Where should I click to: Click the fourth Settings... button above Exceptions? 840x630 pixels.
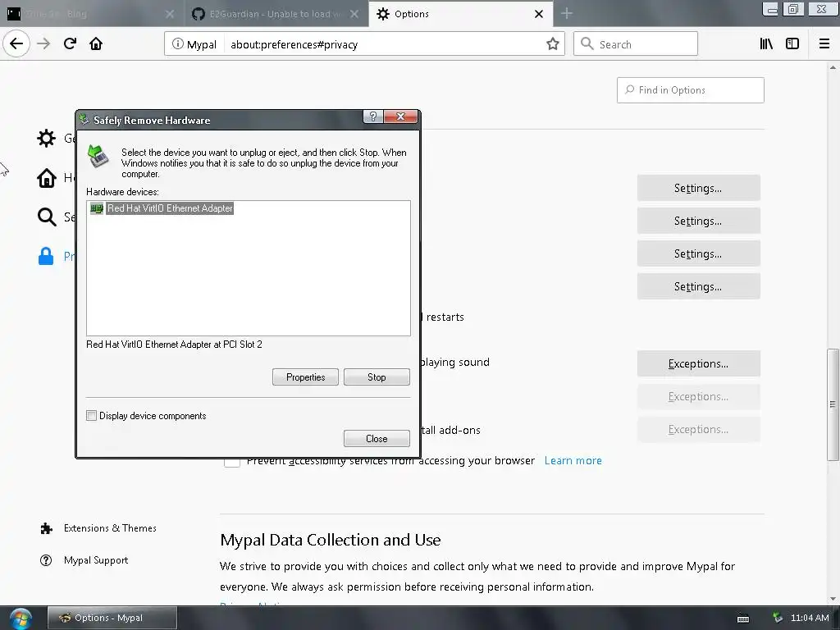click(x=698, y=286)
